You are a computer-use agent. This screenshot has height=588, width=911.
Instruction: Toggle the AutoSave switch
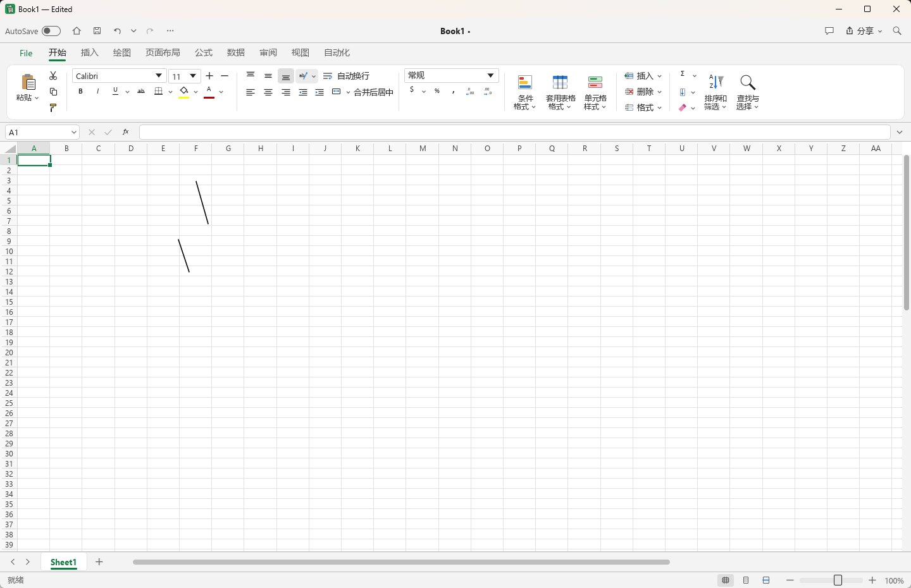point(51,31)
